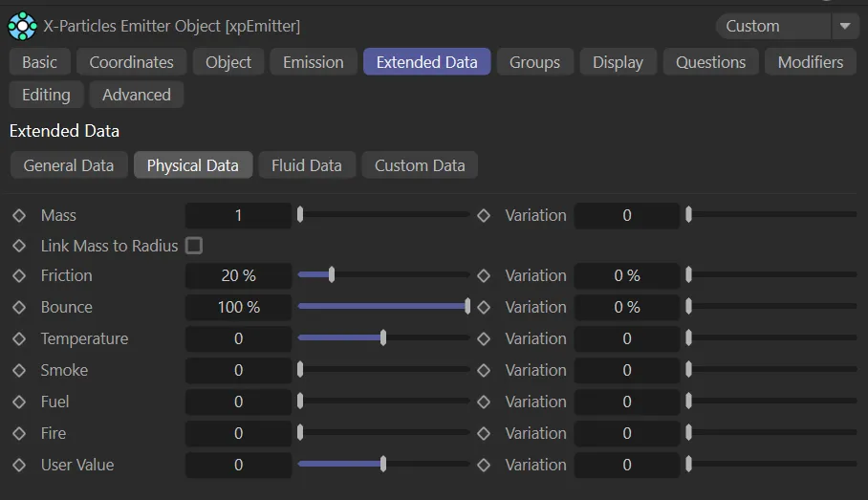Set keyframe diamond for Smoke parameter

(19, 371)
